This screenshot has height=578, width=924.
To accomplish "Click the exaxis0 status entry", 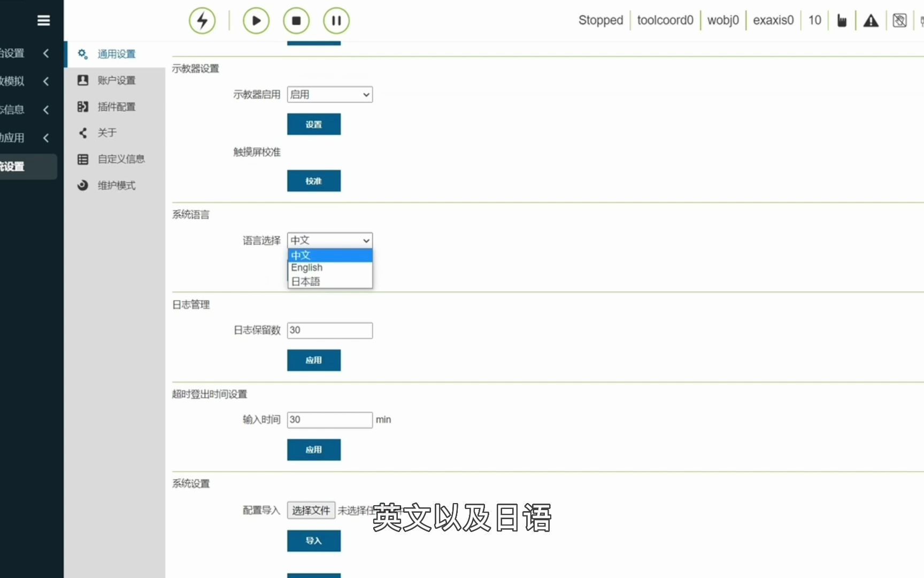I will tap(773, 20).
